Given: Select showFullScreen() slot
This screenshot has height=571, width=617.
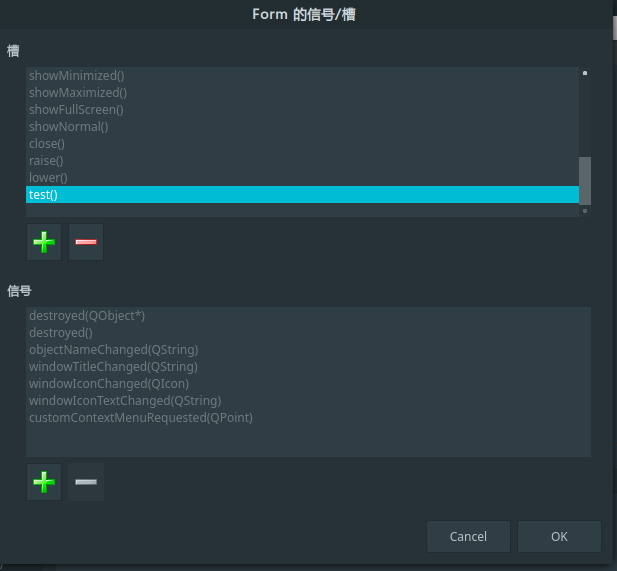Looking at the screenshot, I should [302, 109].
